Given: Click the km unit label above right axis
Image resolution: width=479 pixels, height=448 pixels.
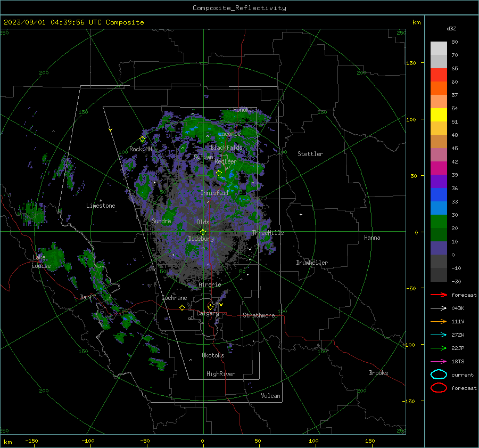Looking at the screenshot, I should (416, 22).
